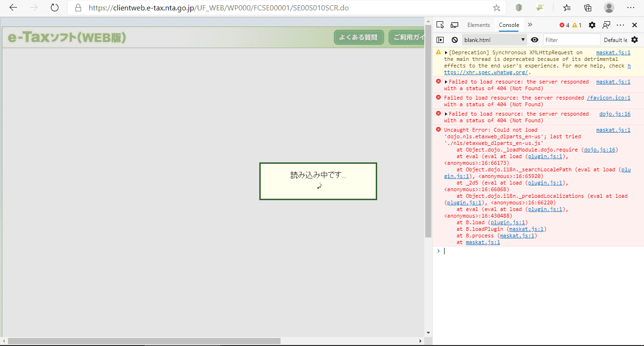Activate the element inspector tool in DevTools
Image resolution: width=644 pixels, height=346 pixels.
440,25
